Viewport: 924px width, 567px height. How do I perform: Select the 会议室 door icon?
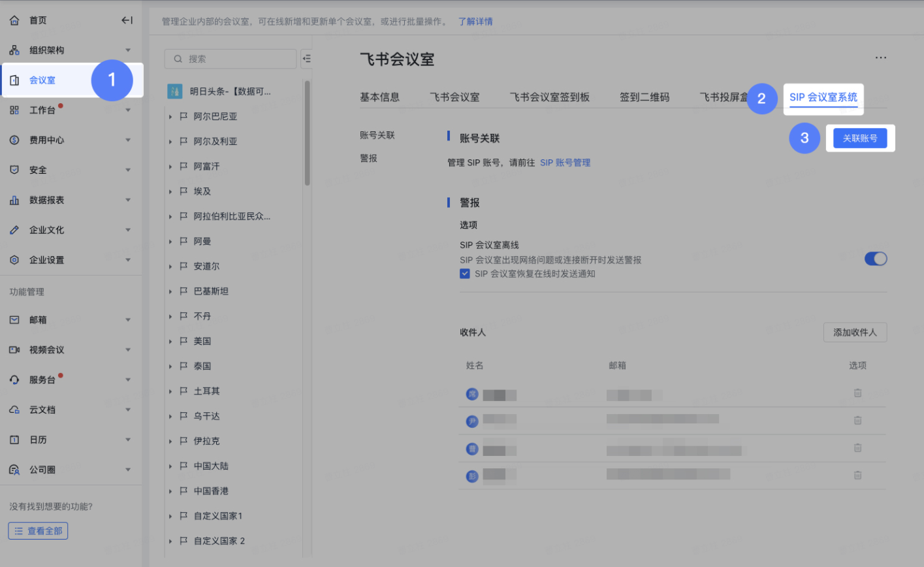coord(14,80)
